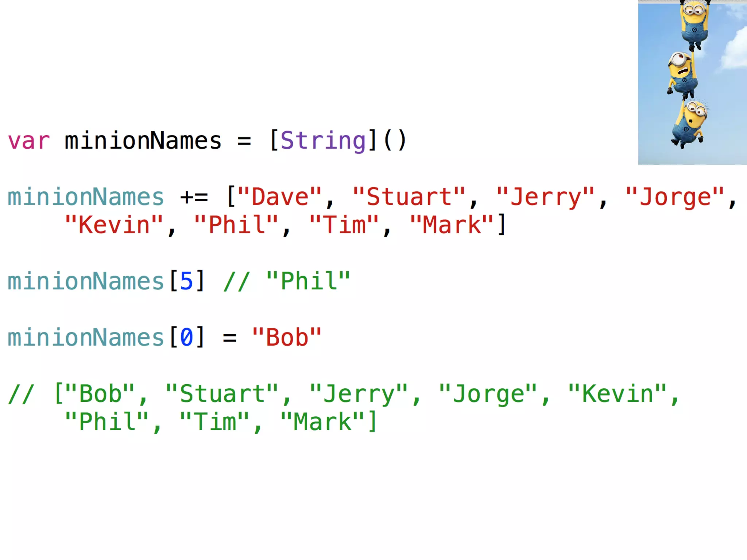Click the 'var' keyword
This screenshot has height=560, width=747.
[x=28, y=141]
